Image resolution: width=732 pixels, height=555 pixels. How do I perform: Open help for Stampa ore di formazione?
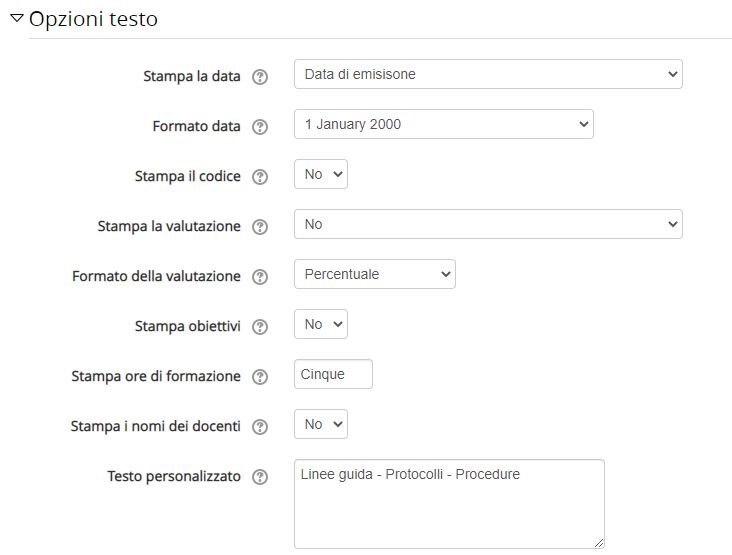(x=260, y=376)
